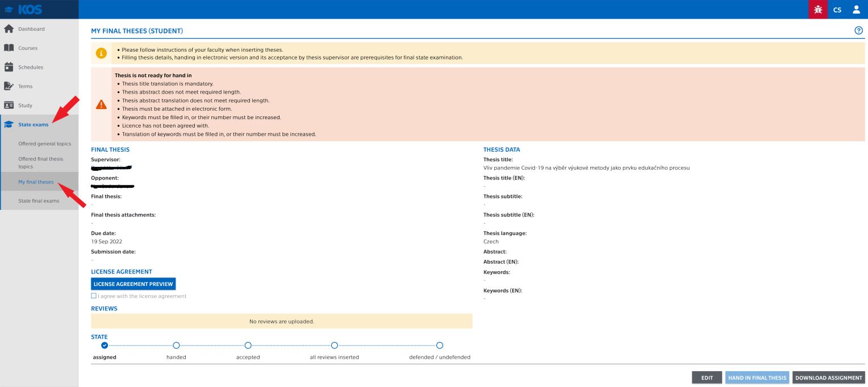868x387 pixels.
Task: Click 'My Final Theses (Student)' page heading
Action: click(137, 31)
